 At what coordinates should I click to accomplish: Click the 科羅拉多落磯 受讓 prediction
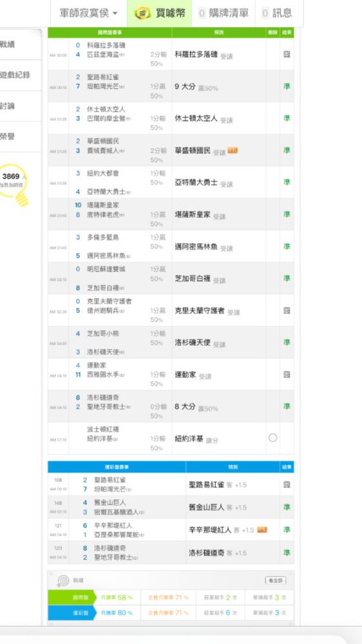(x=204, y=54)
